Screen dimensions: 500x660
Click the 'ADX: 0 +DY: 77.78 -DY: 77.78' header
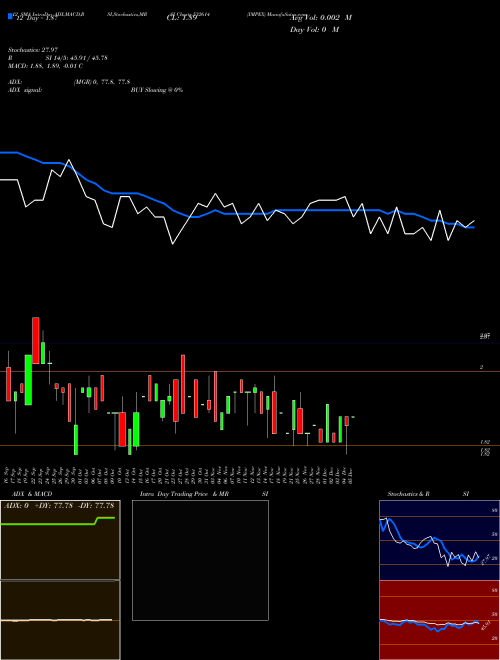coord(59,506)
